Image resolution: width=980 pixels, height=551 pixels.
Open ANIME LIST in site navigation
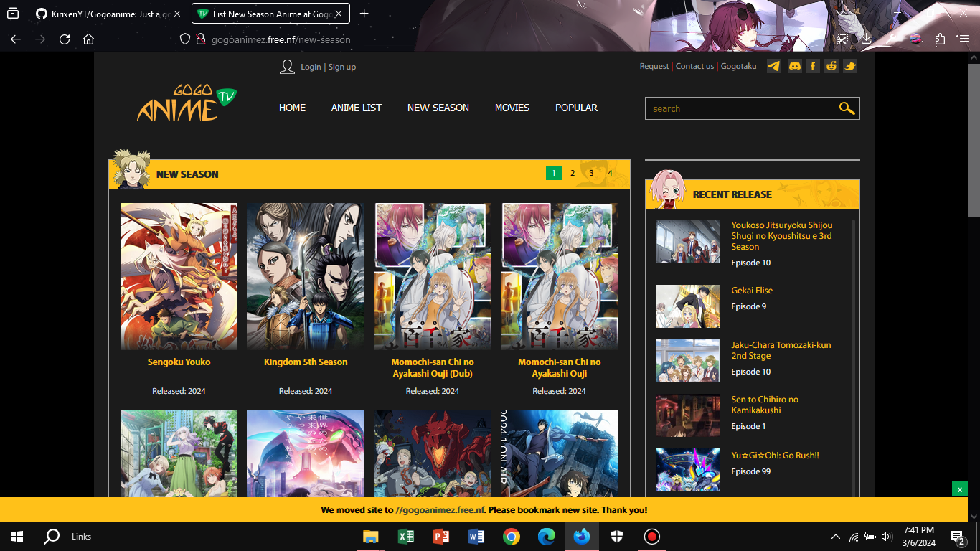(357, 108)
